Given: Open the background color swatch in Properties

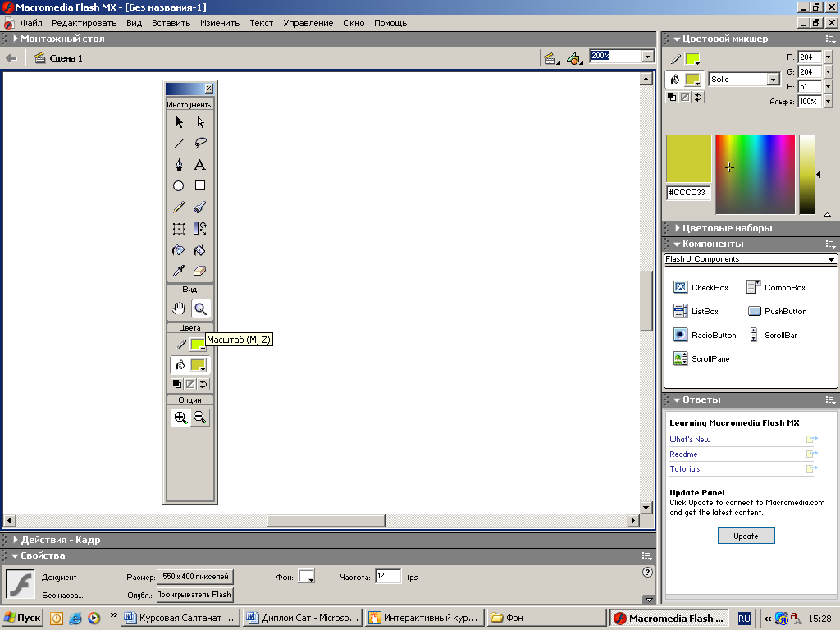Looking at the screenshot, I should 307,577.
